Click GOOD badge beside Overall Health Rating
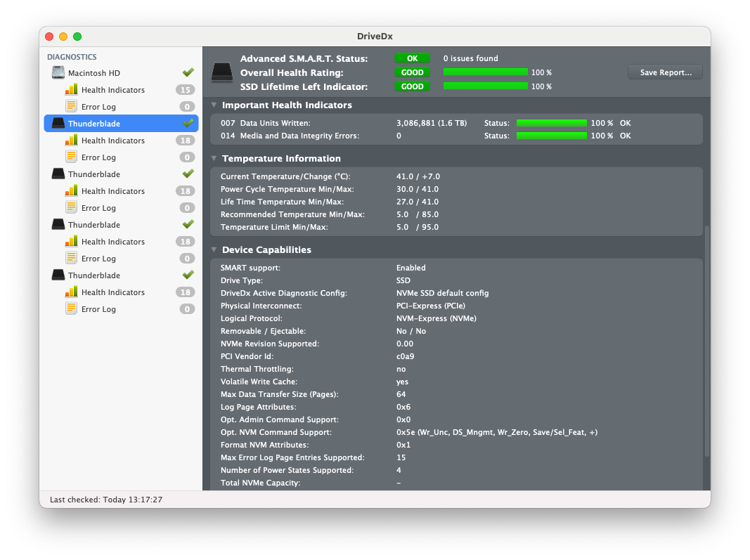This screenshot has height=560, width=750. [413, 72]
